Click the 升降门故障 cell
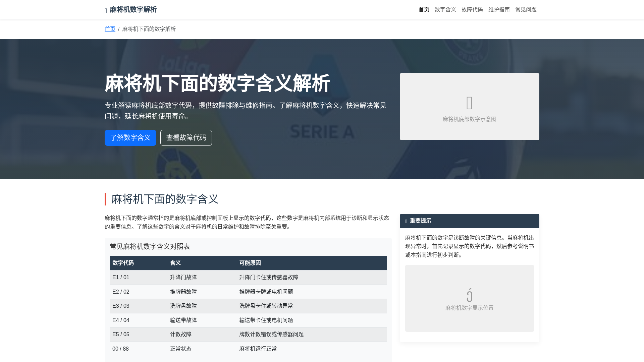This screenshot has width=644, height=362. pyautogui.click(x=202, y=278)
